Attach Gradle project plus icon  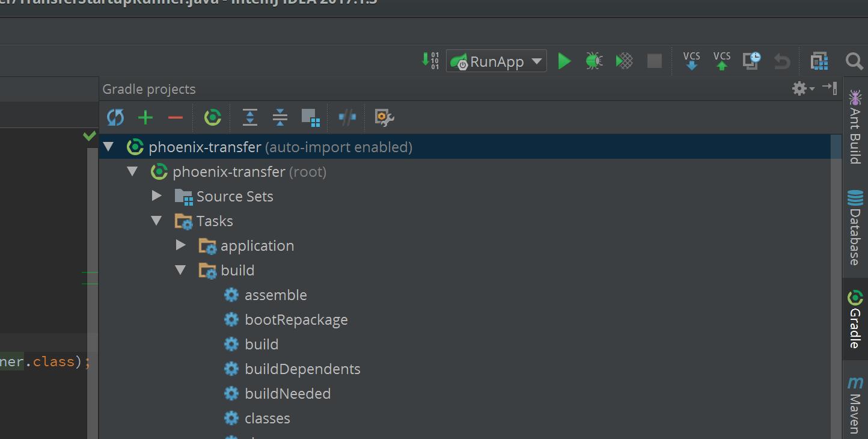(x=145, y=117)
